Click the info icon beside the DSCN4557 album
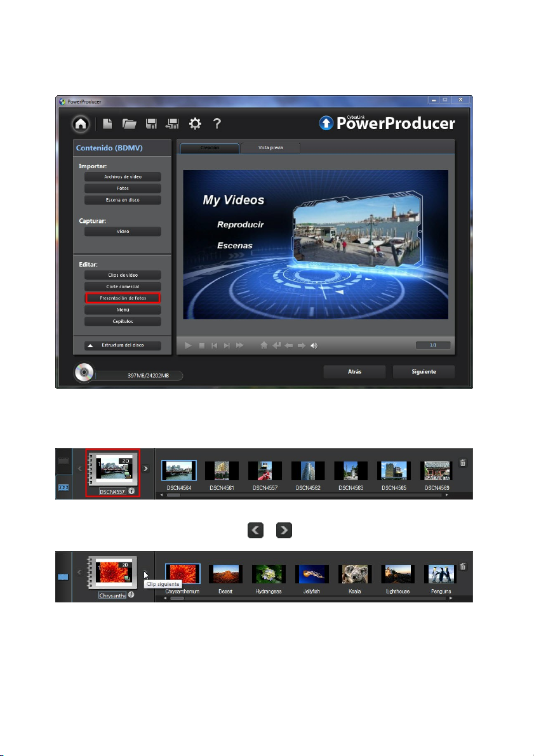This screenshot has width=534, height=756. pyautogui.click(x=131, y=491)
